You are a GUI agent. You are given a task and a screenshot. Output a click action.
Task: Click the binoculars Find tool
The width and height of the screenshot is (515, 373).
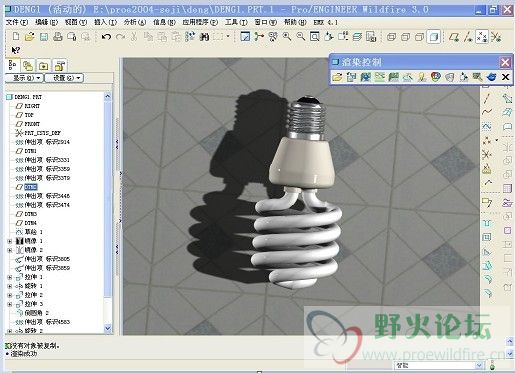pos(204,37)
